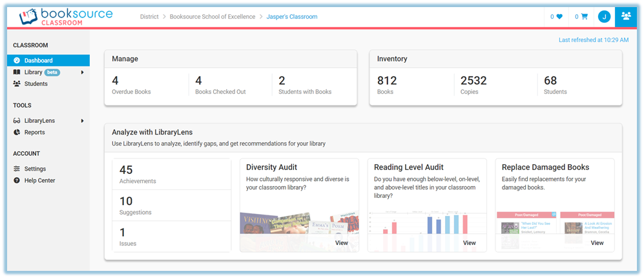Screen dimensions: 644x278
Task: Expand the Library submenu arrow
Action: [82, 72]
